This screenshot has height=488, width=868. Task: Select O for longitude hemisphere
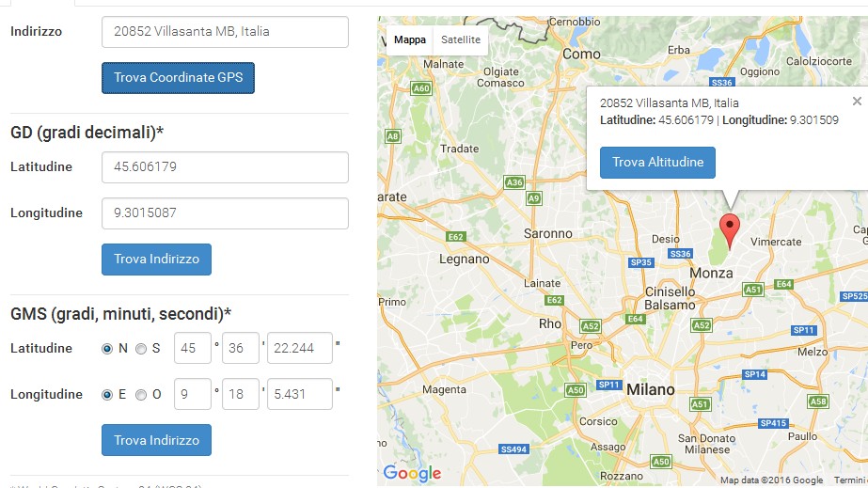pos(141,395)
